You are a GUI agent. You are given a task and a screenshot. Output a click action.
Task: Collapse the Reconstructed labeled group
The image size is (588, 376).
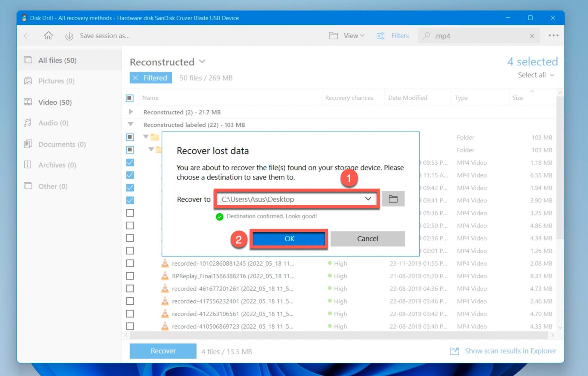[x=130, y=125]
